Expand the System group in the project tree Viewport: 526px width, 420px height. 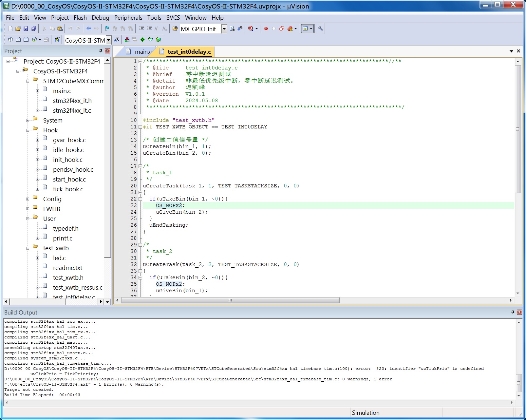(28, 121)
